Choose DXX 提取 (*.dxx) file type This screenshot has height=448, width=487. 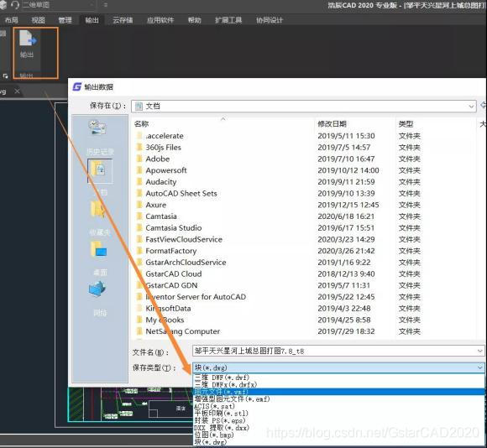click(x=338, y=428)
